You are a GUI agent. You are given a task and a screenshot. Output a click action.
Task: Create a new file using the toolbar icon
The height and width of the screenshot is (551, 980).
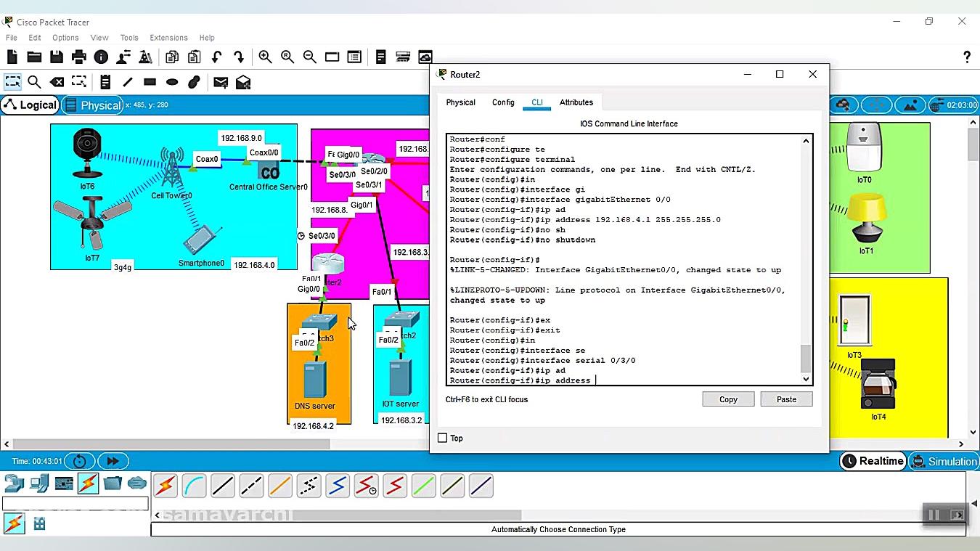click(12, 57)
